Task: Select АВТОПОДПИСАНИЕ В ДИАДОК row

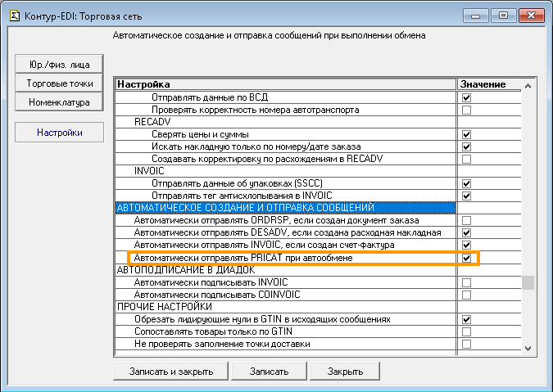Action: 286,270
